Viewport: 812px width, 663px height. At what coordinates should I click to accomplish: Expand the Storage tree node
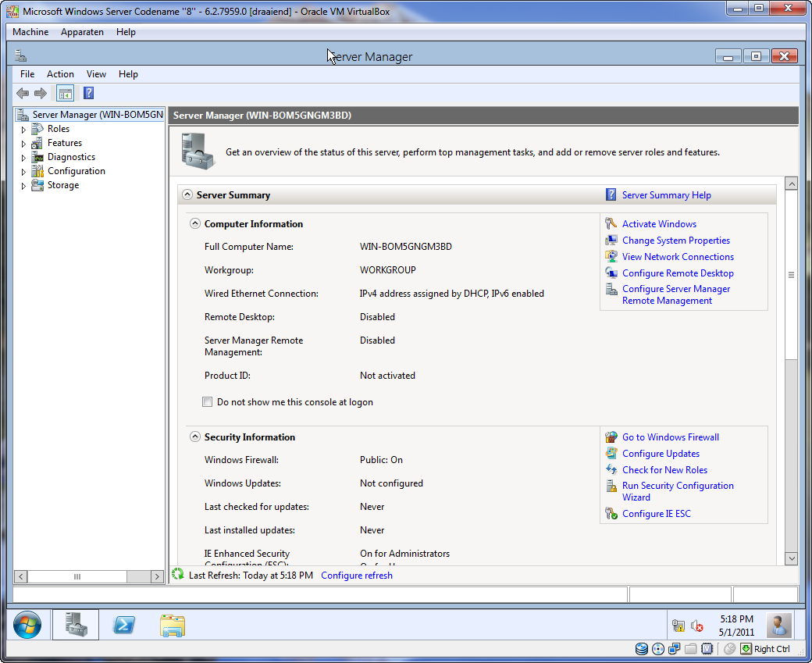[23, 185]
